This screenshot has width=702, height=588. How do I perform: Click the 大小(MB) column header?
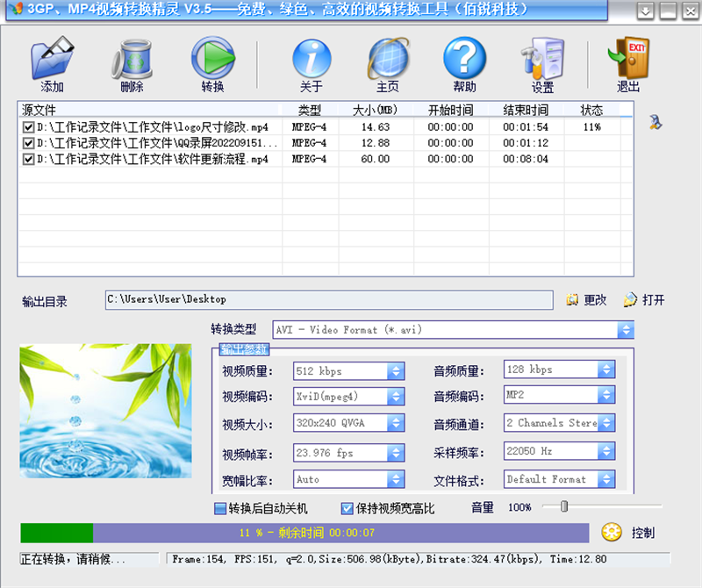click(375, 111)
